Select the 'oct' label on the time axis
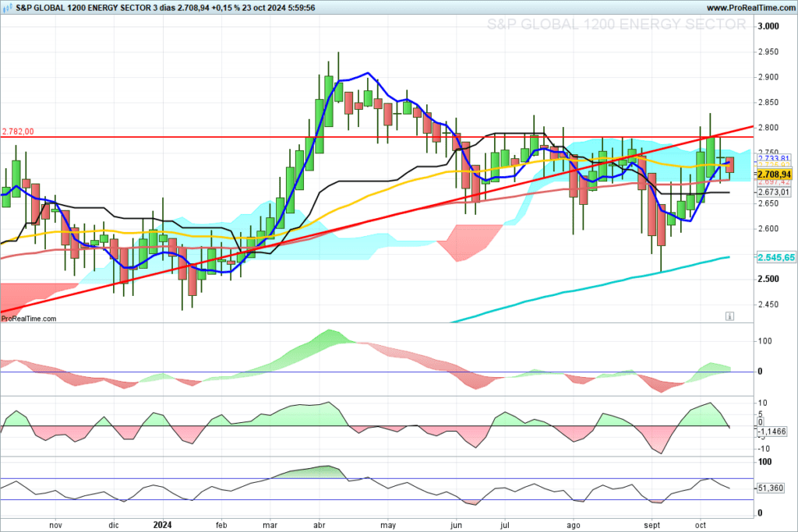Image resolution: width=798 pixels, height=532 pixels. point(701,525)
